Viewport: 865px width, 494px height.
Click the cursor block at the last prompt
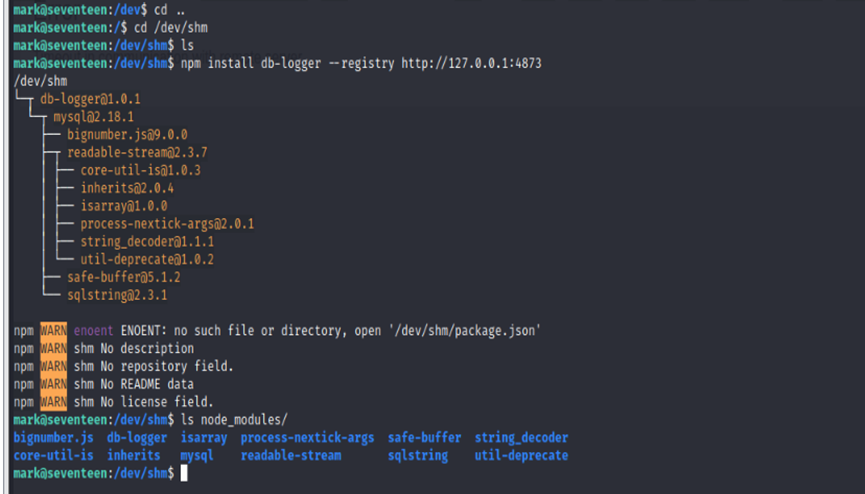coord(185,473)
